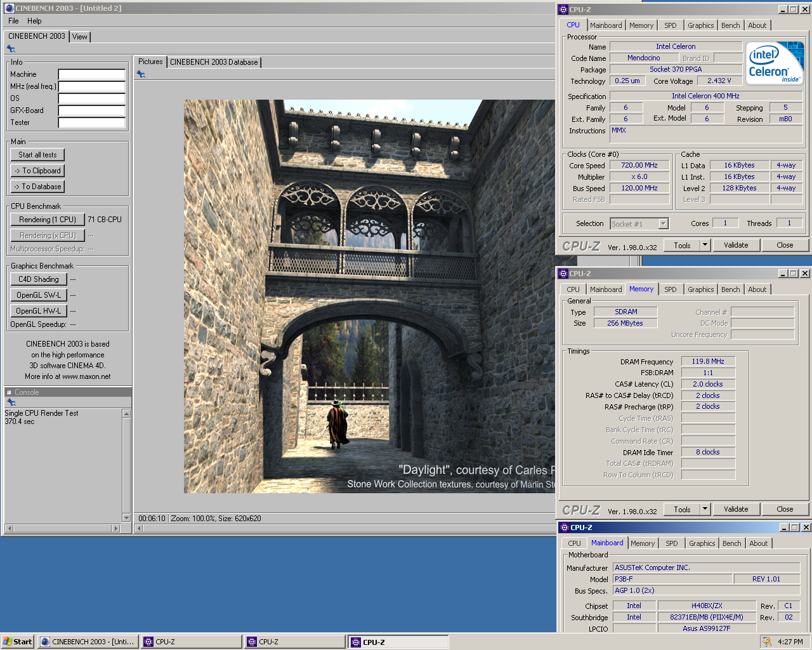Click taskbar clock 4:27 PM
This screenshot has height=650, width=812.
point(790,642)
